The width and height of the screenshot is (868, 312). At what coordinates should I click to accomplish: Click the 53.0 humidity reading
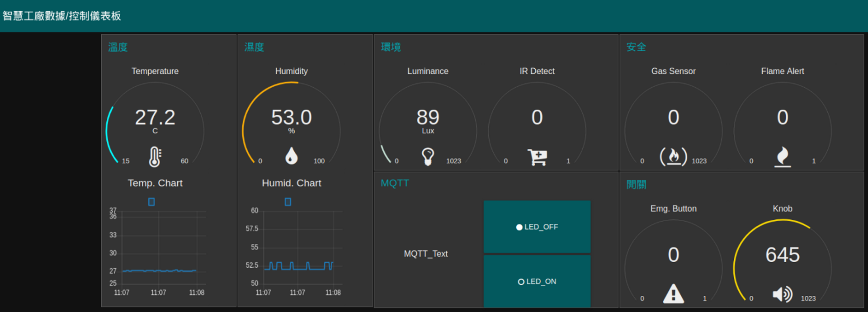[292, 118]
